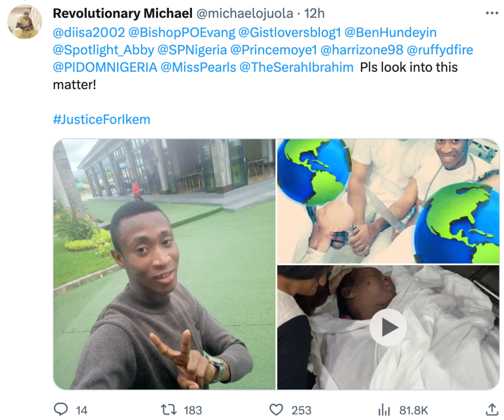The height and width of the screenshot is (420, 504).
Task: Click the retweet arrows icon
Action: (x=170, y=410)
